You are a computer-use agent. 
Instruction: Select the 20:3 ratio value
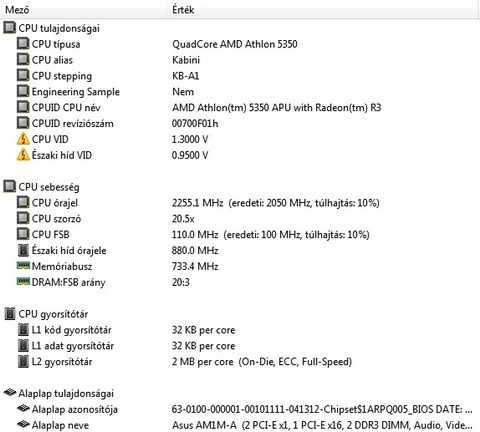click(x=181, y=283)
